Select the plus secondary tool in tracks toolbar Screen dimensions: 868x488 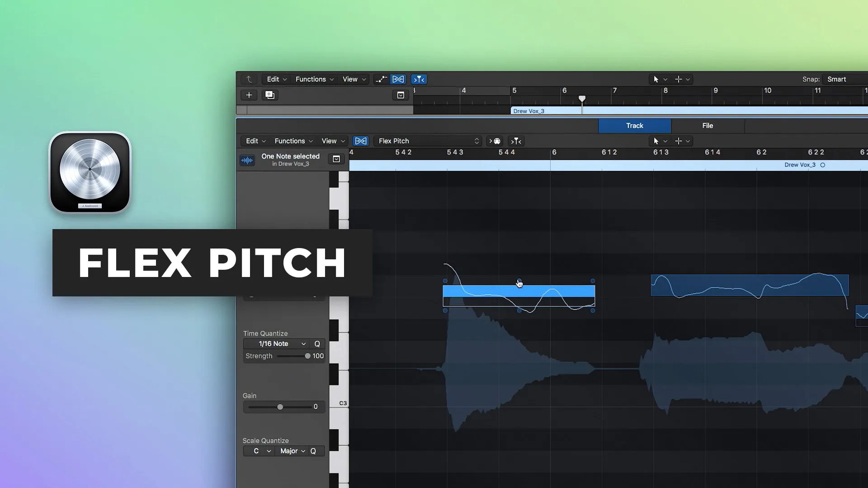pos(678,79)
